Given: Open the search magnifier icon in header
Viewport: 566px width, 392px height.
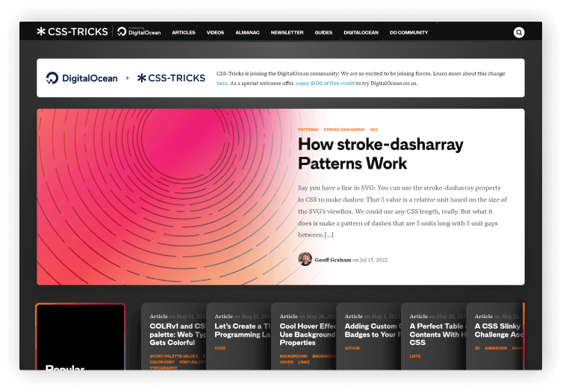Looking at the screenshot, I should pos(519,33).
